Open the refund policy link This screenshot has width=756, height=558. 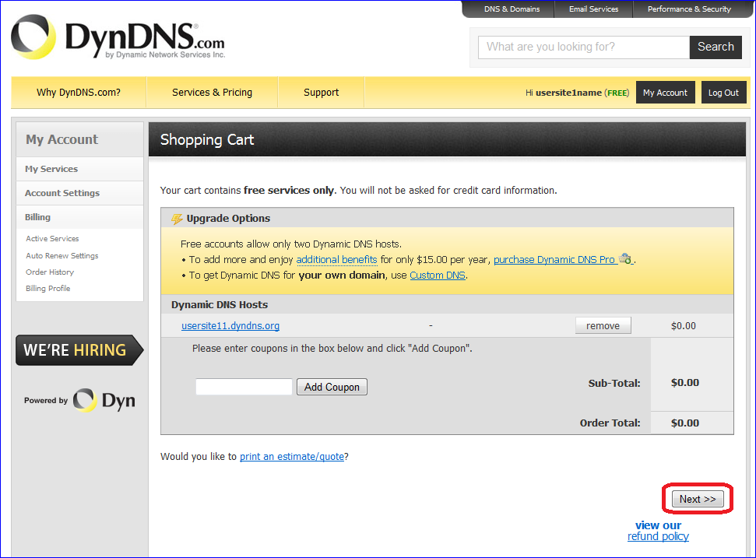pyautogui.click(x=658, y=536)
